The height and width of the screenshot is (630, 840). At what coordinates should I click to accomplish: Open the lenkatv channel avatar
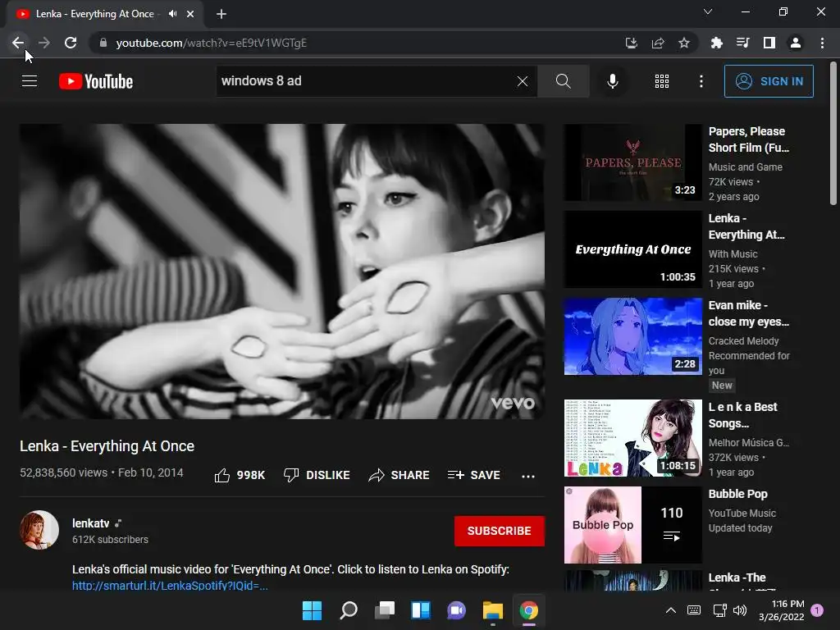pos(39,530)
